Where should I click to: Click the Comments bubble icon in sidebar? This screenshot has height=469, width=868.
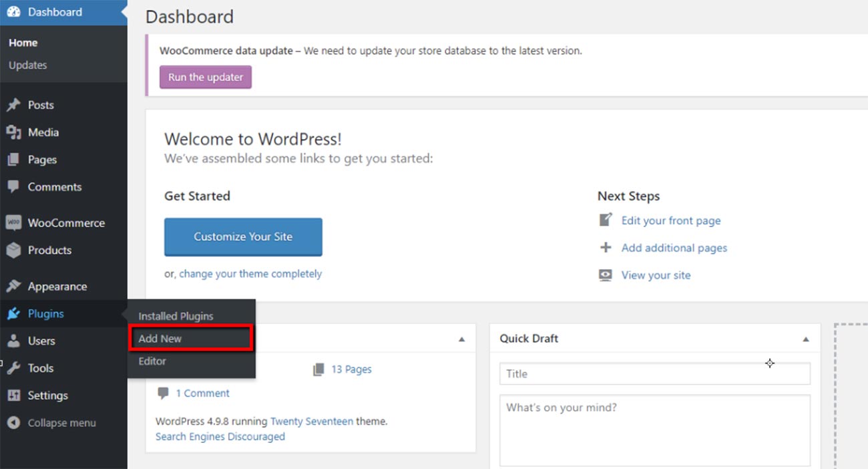pyautogui.click(x=13, y=187)
